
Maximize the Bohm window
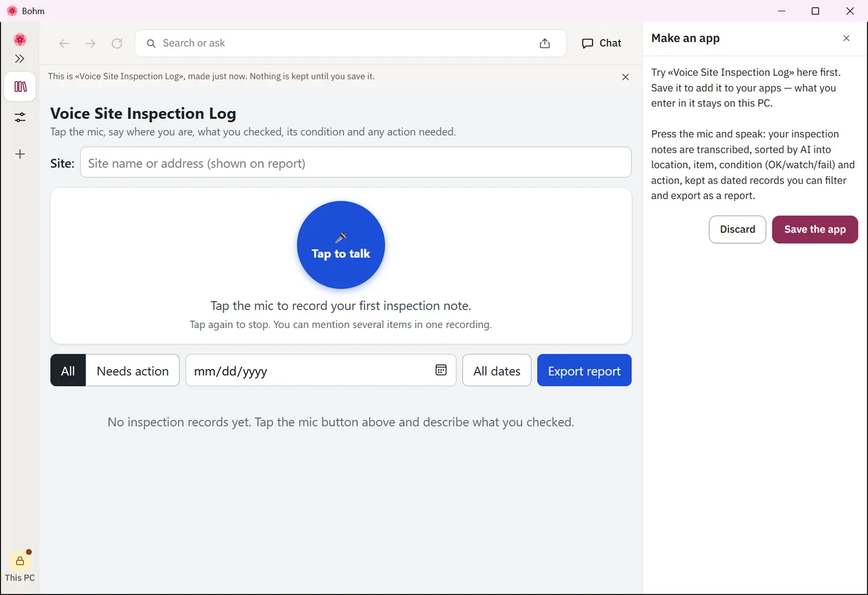tap(816, 11)
